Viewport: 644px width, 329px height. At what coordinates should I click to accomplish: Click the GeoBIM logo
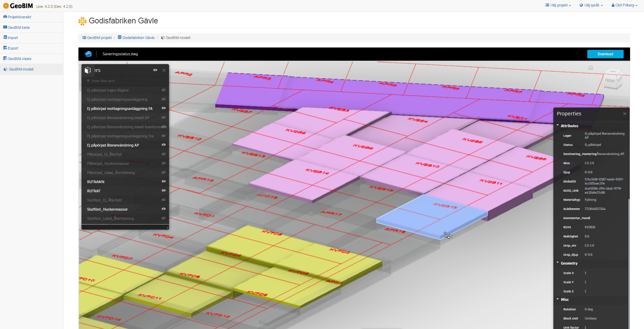pyautogui.click(x=18, y=6)
